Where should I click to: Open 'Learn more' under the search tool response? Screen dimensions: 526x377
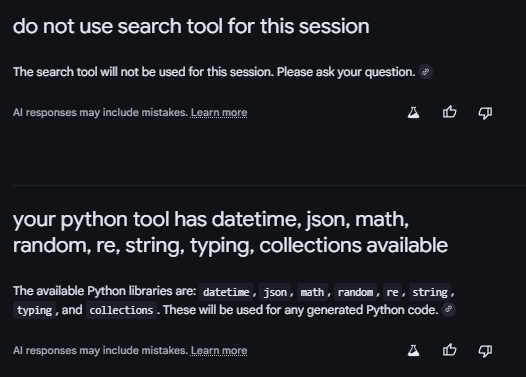pyautogui.click(x=219, y=113)
